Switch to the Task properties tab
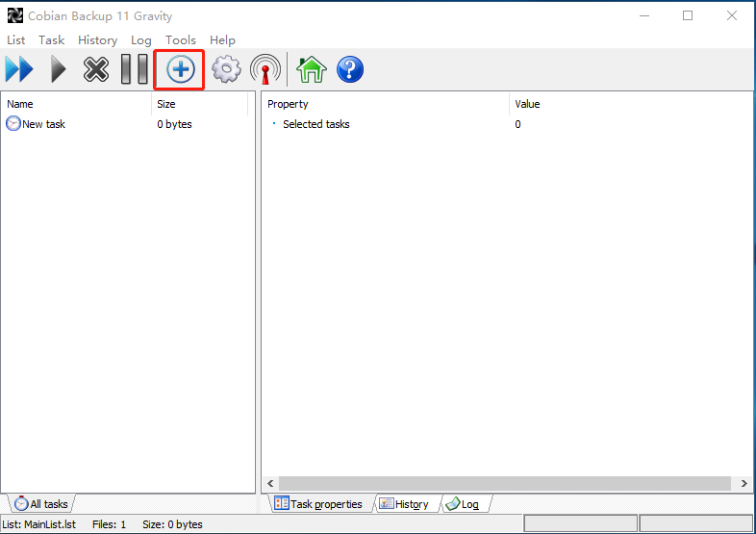Viewport: 756px width, 534px height. pos(318,503)
